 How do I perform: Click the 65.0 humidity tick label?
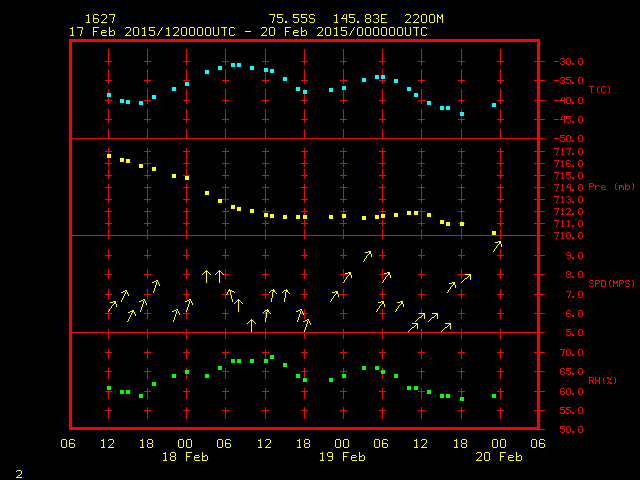571,372
